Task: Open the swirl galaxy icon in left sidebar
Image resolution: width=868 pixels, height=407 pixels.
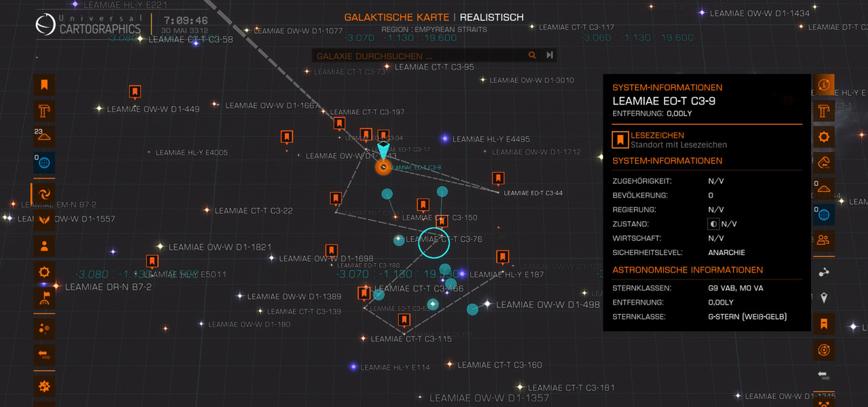Action: point(44,194)
